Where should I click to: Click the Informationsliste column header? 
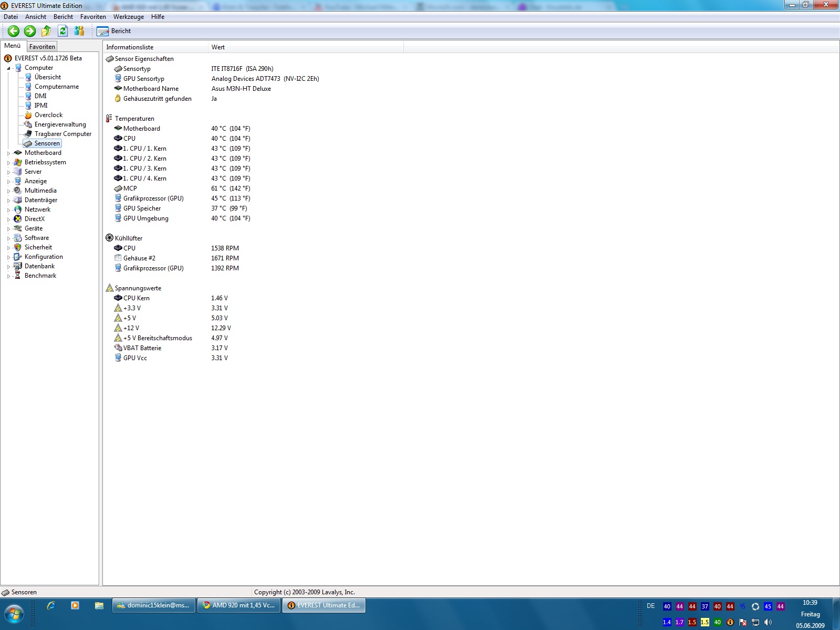point(155,47)
